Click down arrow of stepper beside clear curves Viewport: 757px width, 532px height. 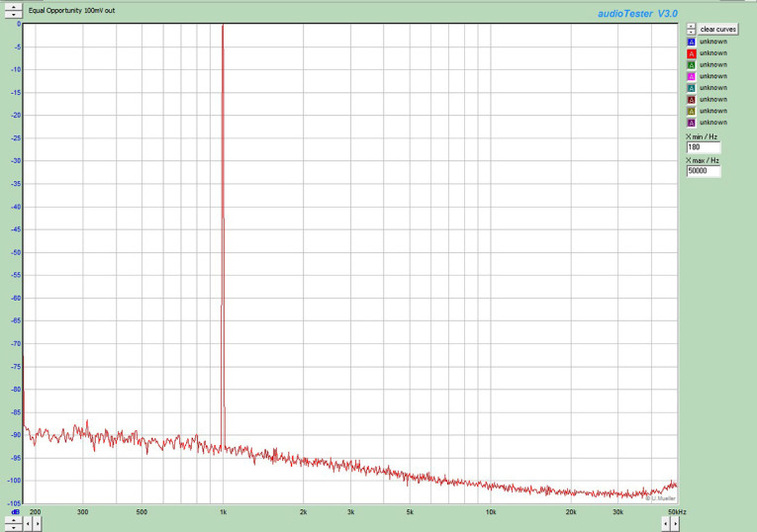(x=692, y=32)
